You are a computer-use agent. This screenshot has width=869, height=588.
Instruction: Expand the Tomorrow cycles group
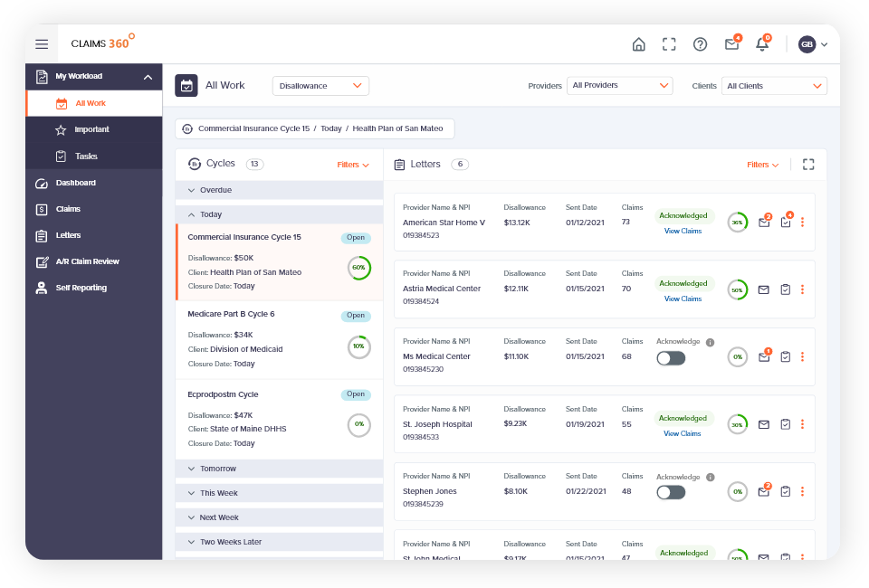(280, 469)
